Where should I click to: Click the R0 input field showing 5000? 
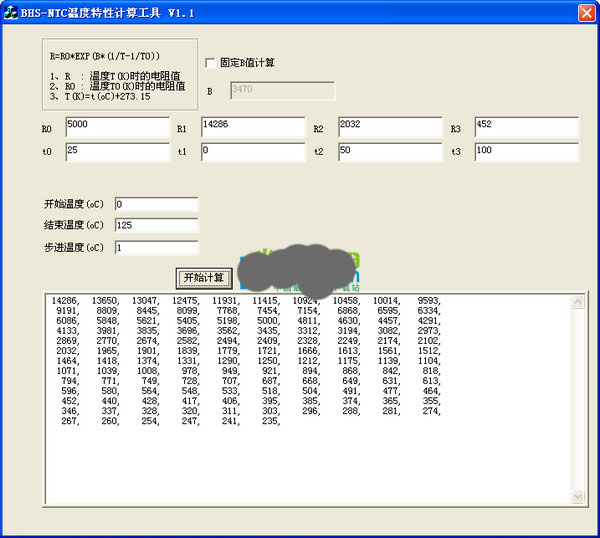[117, 127]
